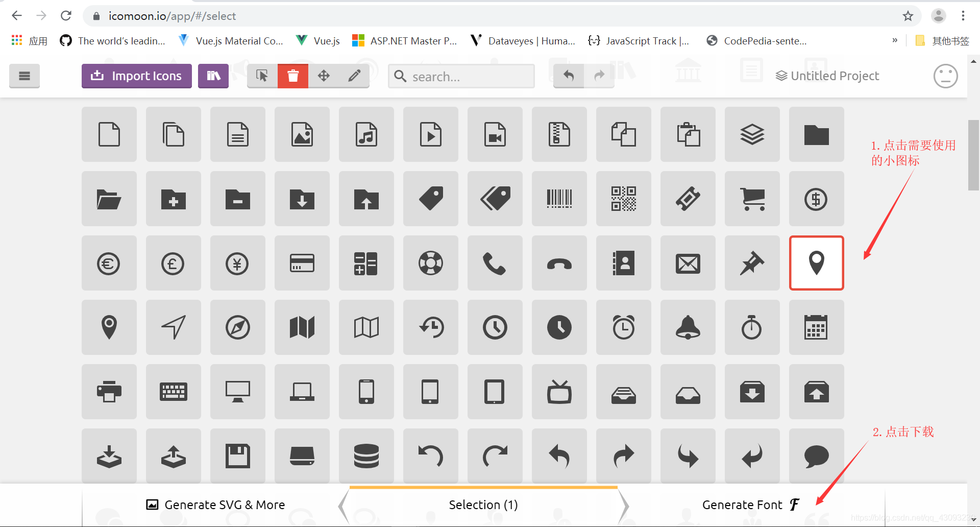980x527 pixels.
Task: Open the Chrome profile avatar
Action: tap(938, 16)
